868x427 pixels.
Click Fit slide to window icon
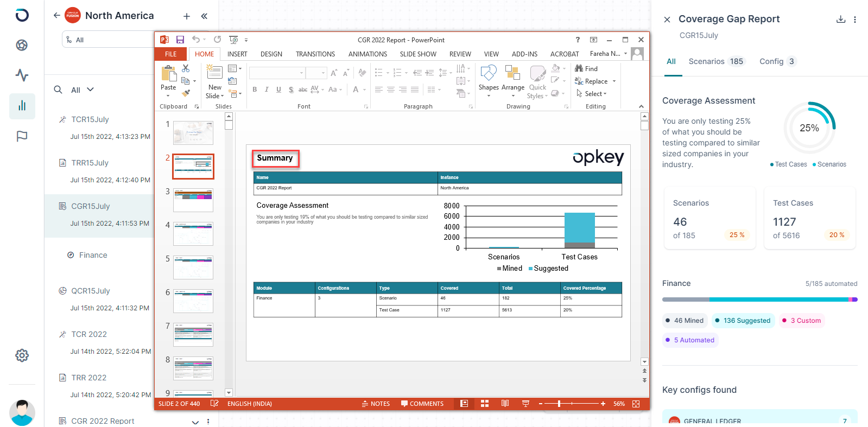(636, 404)
